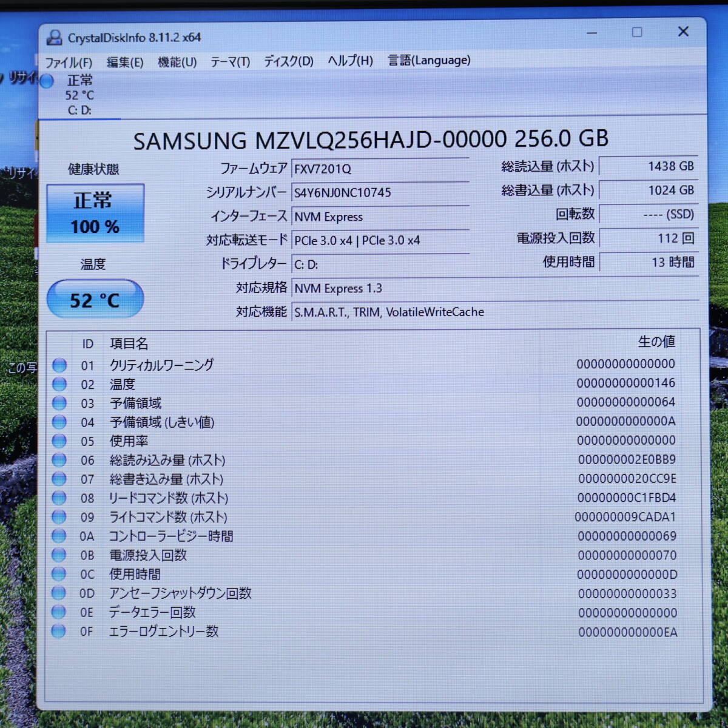Screen dimensions: 728x728
Task: Click raw value 000000002E0BB9
Action: tap(627, 459)
